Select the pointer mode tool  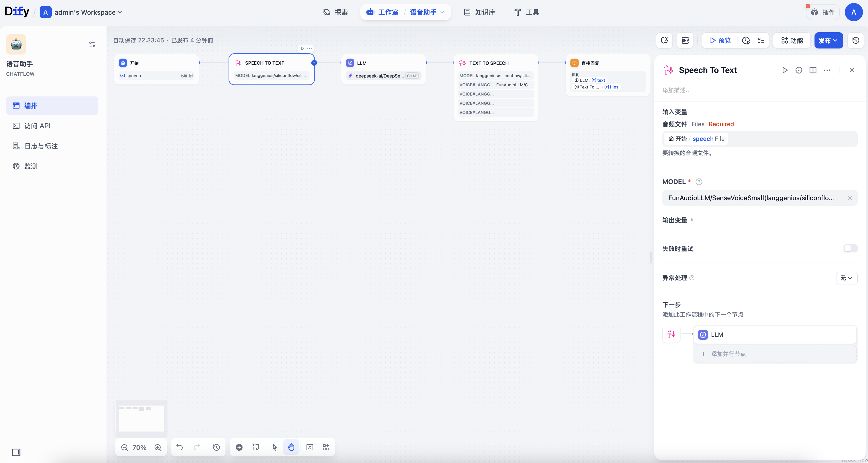pos(275,447)
